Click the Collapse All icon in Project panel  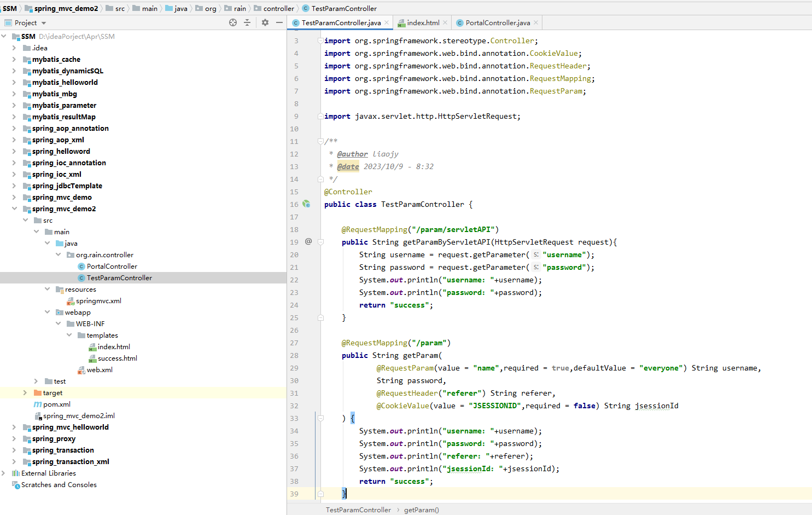click(x=247, y=22)
